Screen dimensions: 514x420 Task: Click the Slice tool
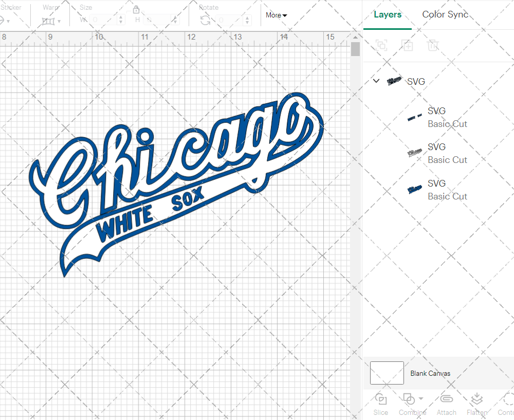380,404
